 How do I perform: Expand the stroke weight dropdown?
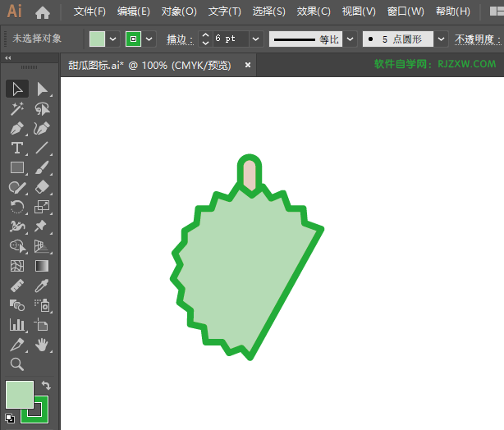pyautogui.click(x=255, y=39)
